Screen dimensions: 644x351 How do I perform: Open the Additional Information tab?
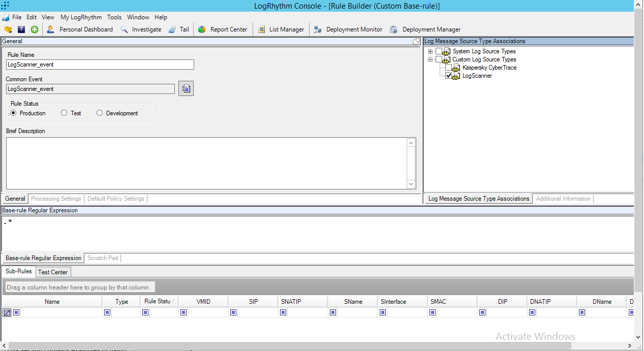pyautogui.click(x=563, y=199)
